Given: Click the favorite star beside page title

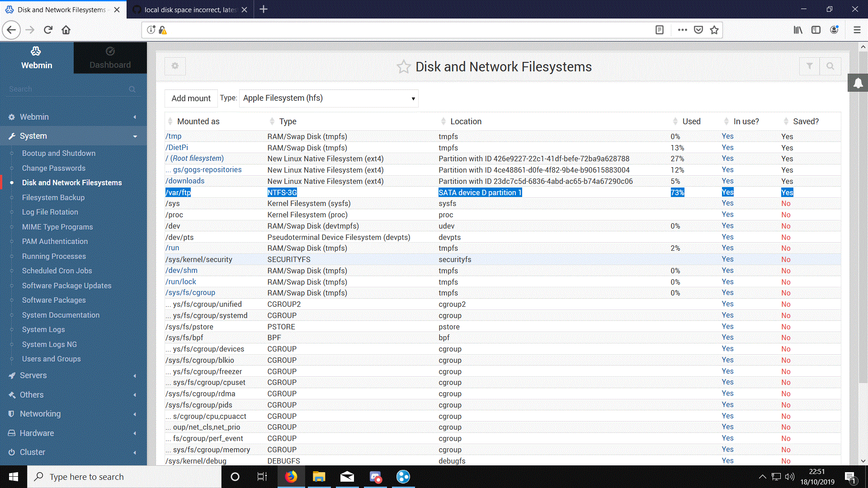Looking at the screenshot, I should 403,67.
